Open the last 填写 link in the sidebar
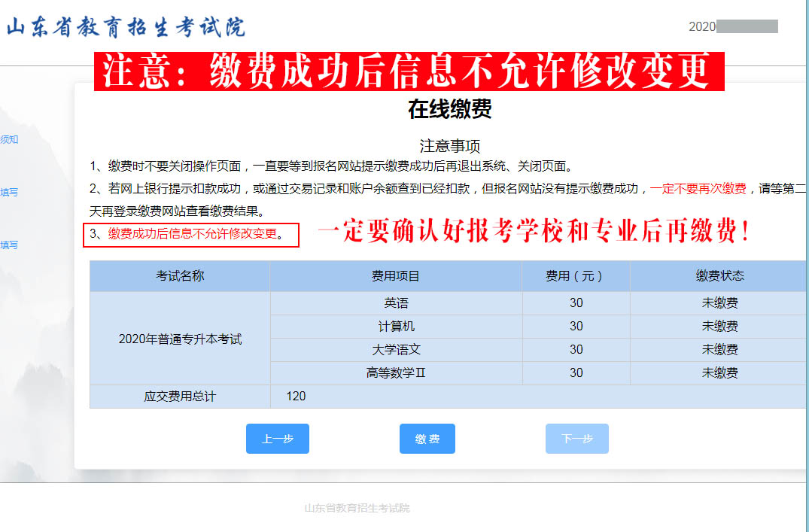 click(x=9, y=245)
